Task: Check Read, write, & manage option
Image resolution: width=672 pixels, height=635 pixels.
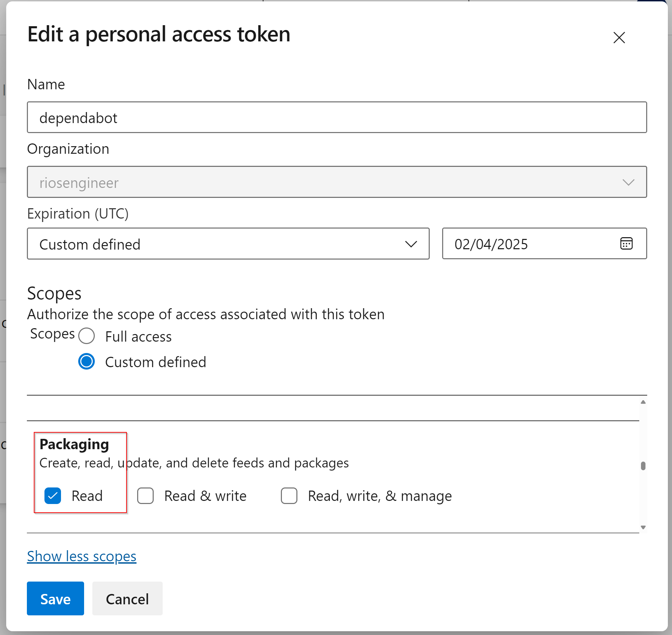Action: click(289, 496)
